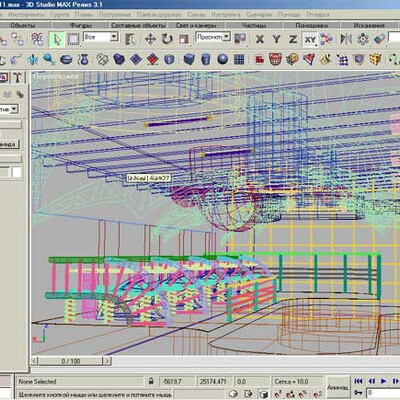
Task: Activate the Move tool with crossed arrows
Action: click(x=150, y=39)
